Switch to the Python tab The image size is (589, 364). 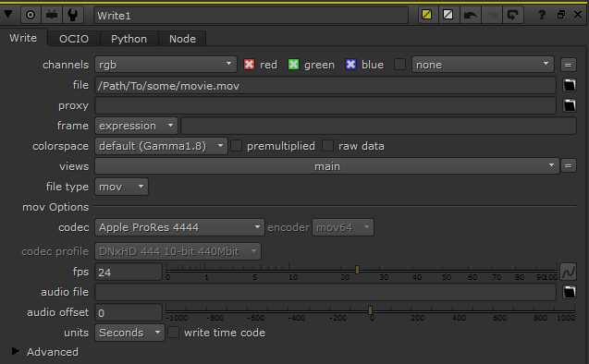point(129,39)
